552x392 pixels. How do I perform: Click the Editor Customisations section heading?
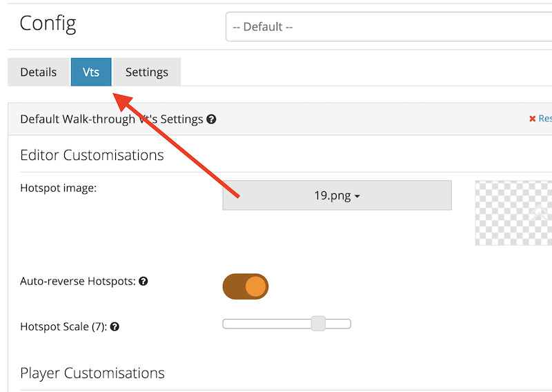click(92, 155)
